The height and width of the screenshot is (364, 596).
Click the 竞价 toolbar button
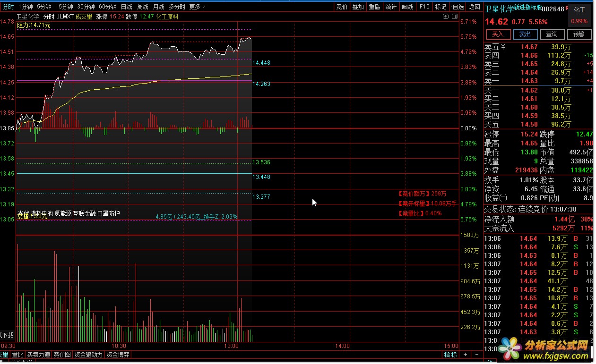point(342,7)
